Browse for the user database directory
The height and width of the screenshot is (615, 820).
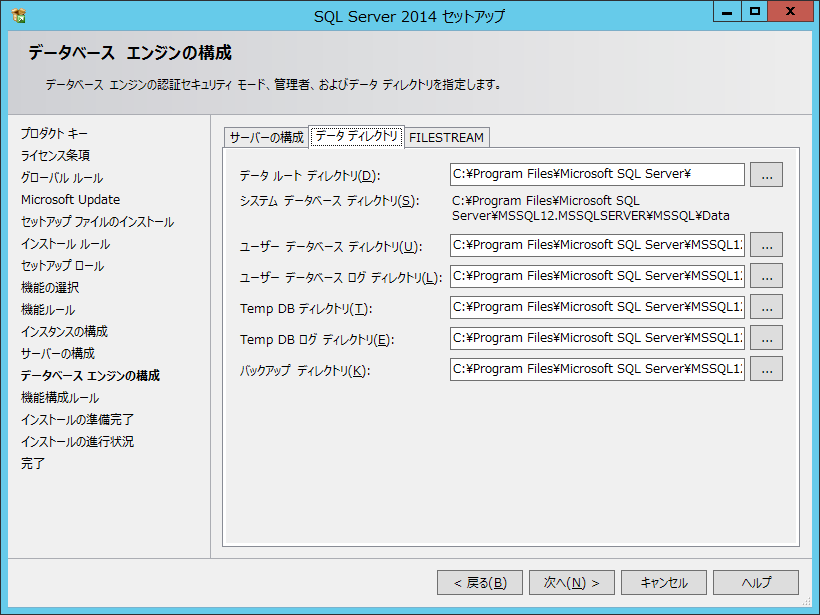766,245
